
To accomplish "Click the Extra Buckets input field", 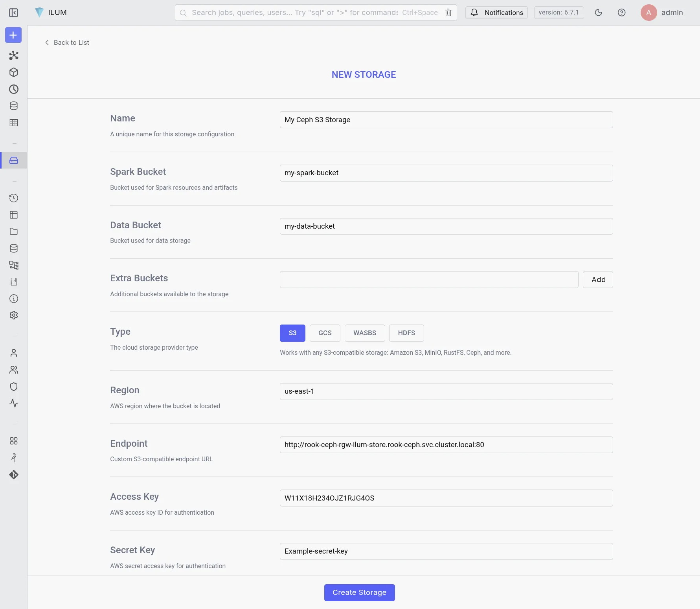I will point(429,279).
